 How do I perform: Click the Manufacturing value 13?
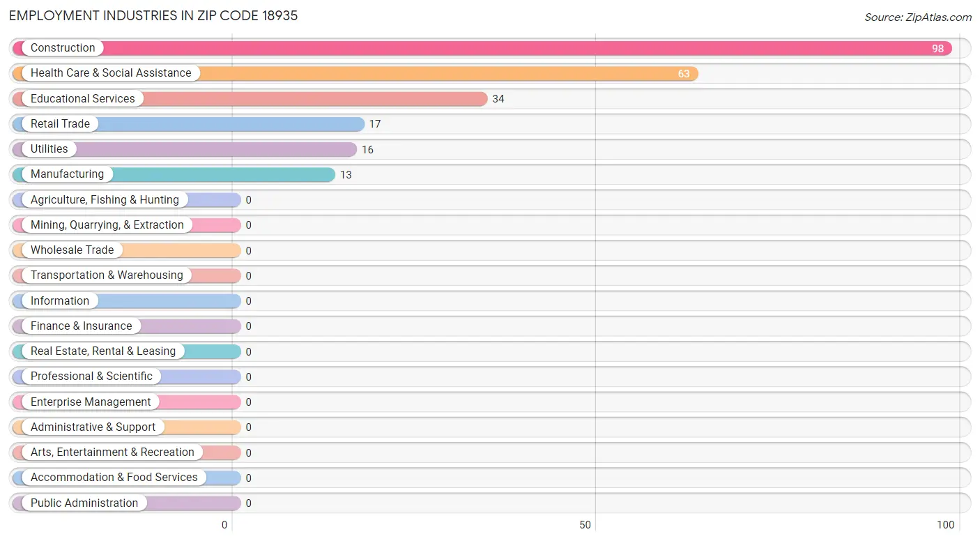[x=346, y=175]
